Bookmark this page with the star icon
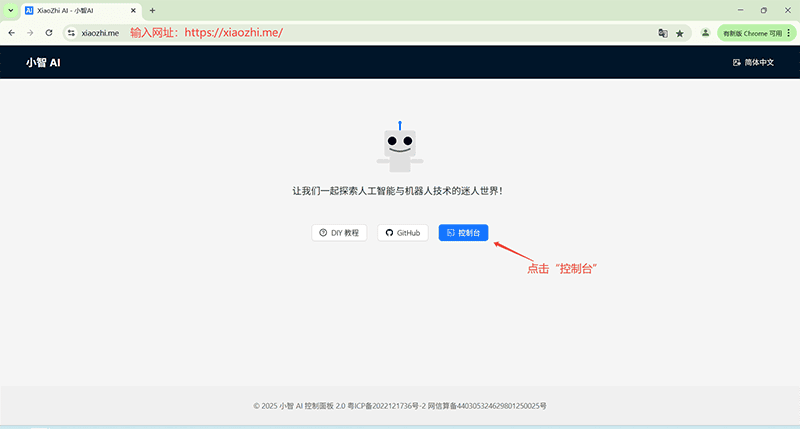This screenshot has width=800, height=429. [680, 33]
